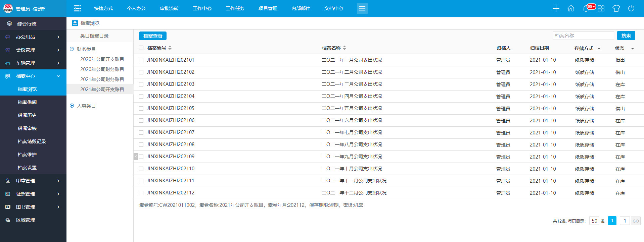Click the 档案查看 button

tap(152, 36)
